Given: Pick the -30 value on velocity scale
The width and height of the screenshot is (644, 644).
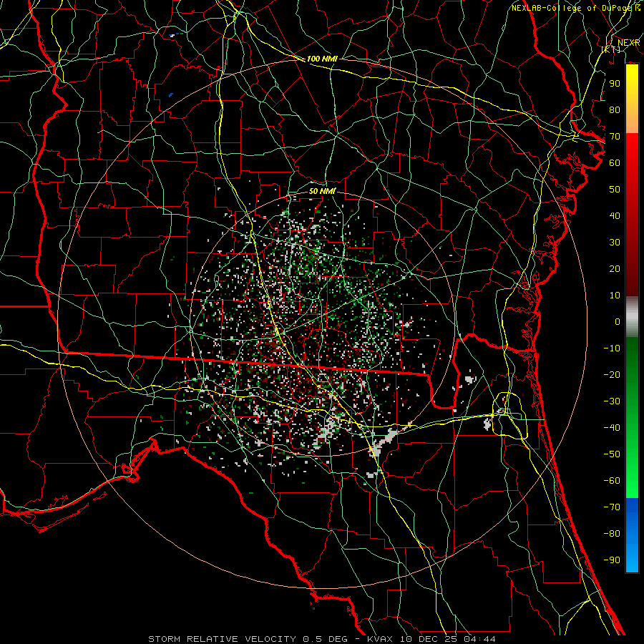Looking at the screenshot, I should (x=612, y=401).
